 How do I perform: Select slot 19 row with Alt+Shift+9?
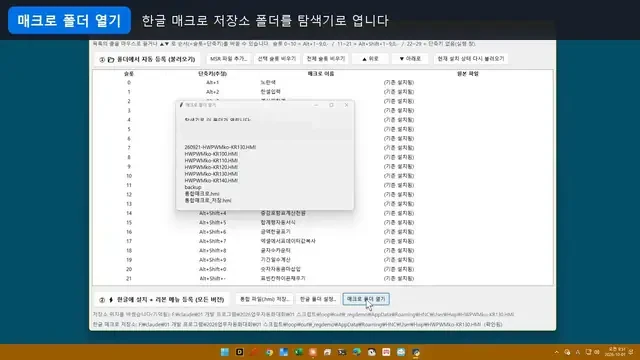[x=322, y=260]
